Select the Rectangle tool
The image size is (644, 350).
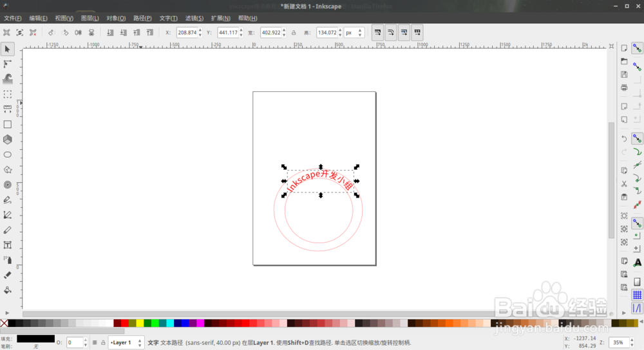click(7, 124)
